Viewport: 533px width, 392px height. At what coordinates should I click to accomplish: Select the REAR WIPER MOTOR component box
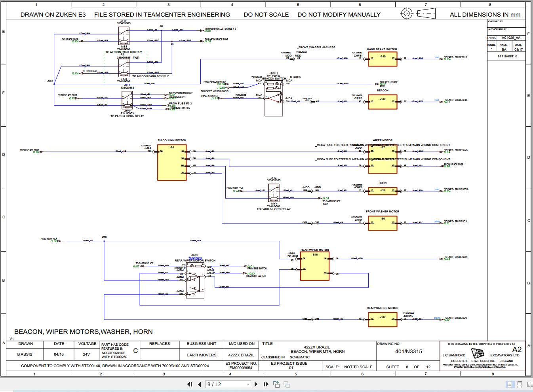314,266
